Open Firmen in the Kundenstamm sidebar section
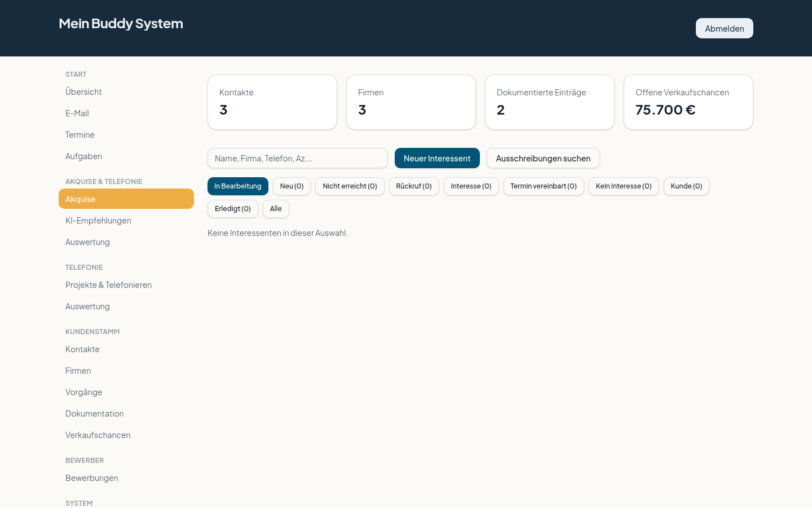 pyautogui.click(x=126, y=370)
